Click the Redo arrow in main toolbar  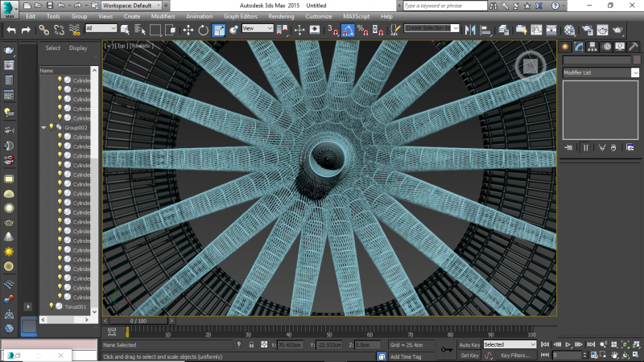[26, 30]
